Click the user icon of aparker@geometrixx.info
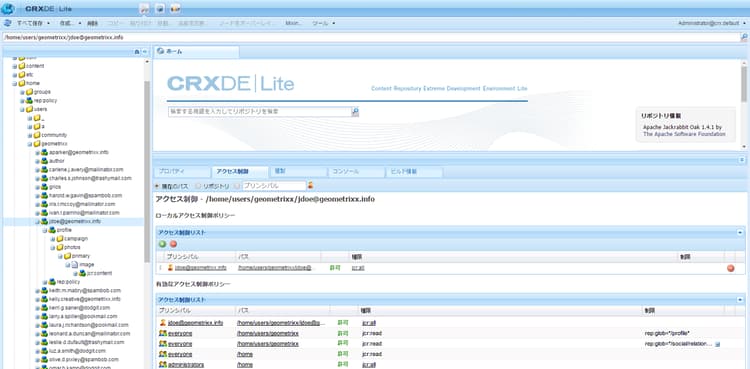750x369 pixels. [x=44, y=152]
